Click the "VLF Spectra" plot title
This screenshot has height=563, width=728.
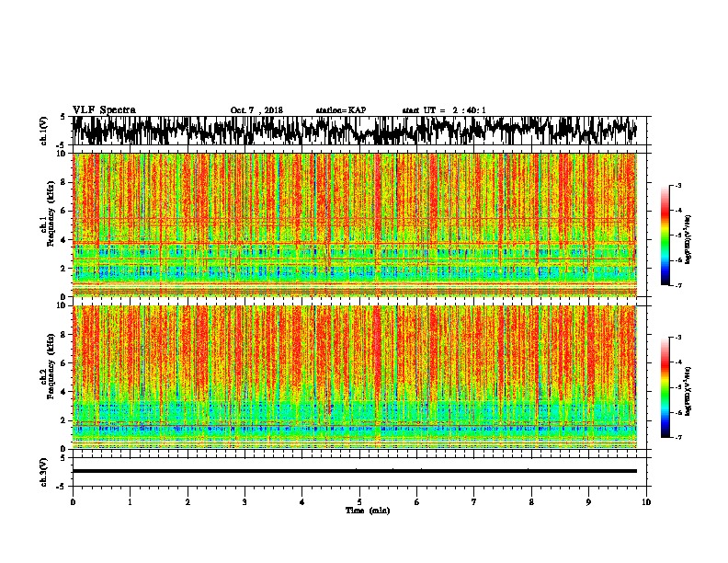coord(104,110)
